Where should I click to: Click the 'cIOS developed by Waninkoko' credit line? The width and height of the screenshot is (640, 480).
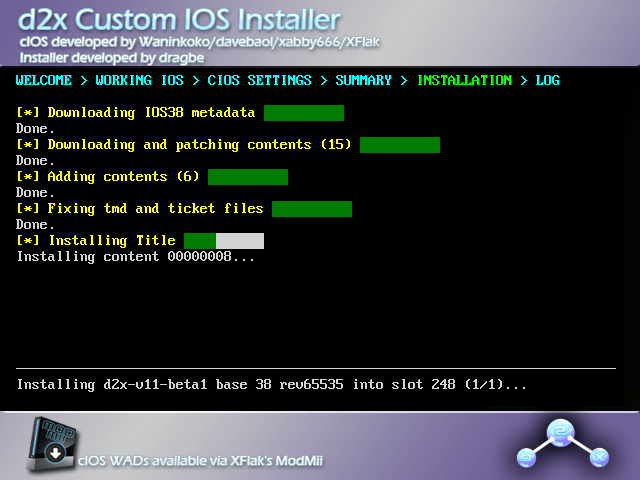[x=200, y=42]
